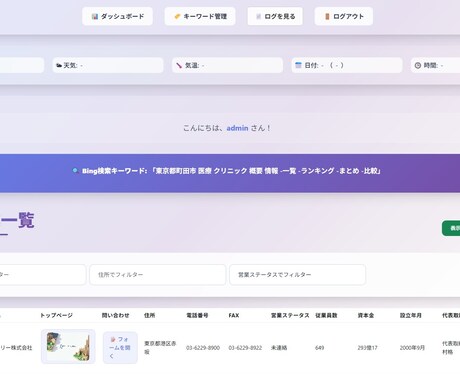Click the FAX column header

point(234,315)
